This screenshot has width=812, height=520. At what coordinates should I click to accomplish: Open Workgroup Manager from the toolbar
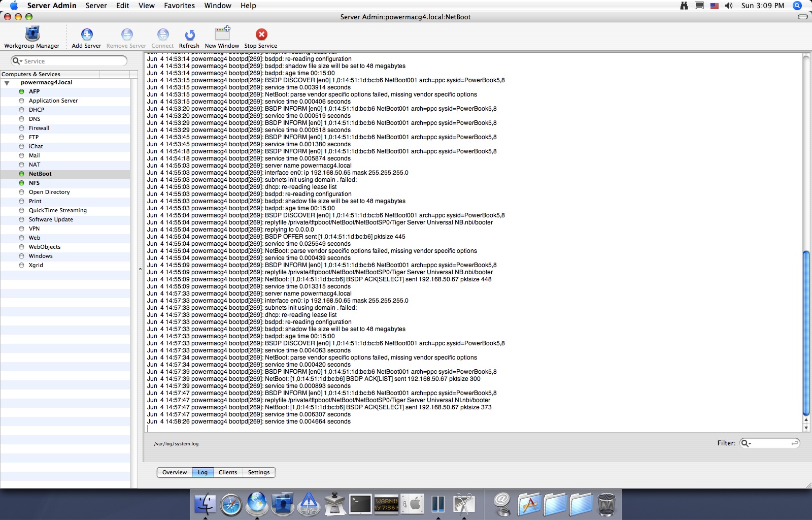tap(32, 37)
